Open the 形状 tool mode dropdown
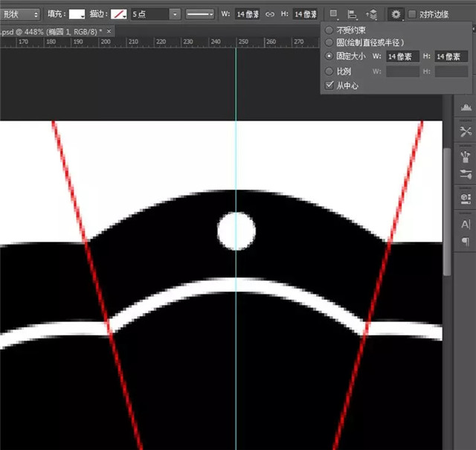Image resolution: width=476 pixels, height=450 pixels. (x=21, y=14)
